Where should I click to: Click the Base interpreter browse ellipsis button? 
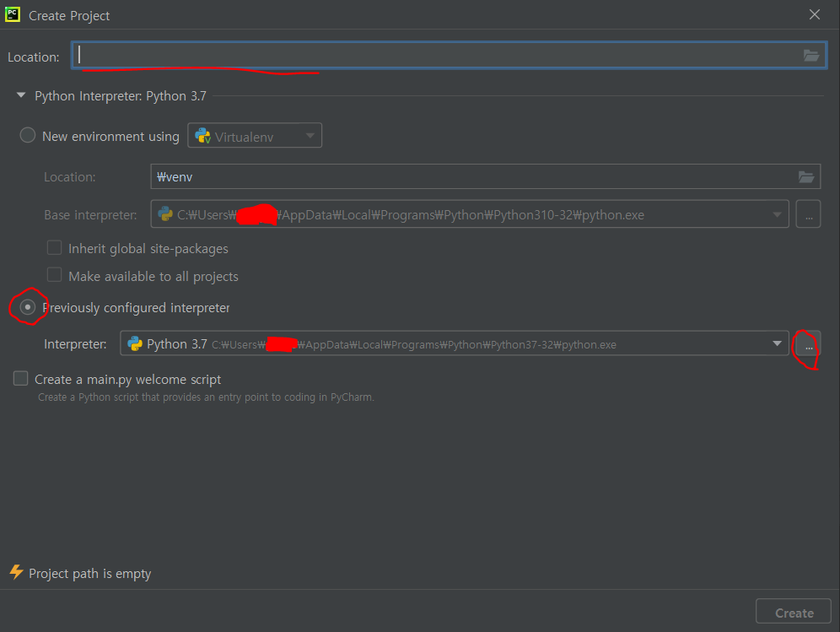pyautogui.click(x=809, y=214)
